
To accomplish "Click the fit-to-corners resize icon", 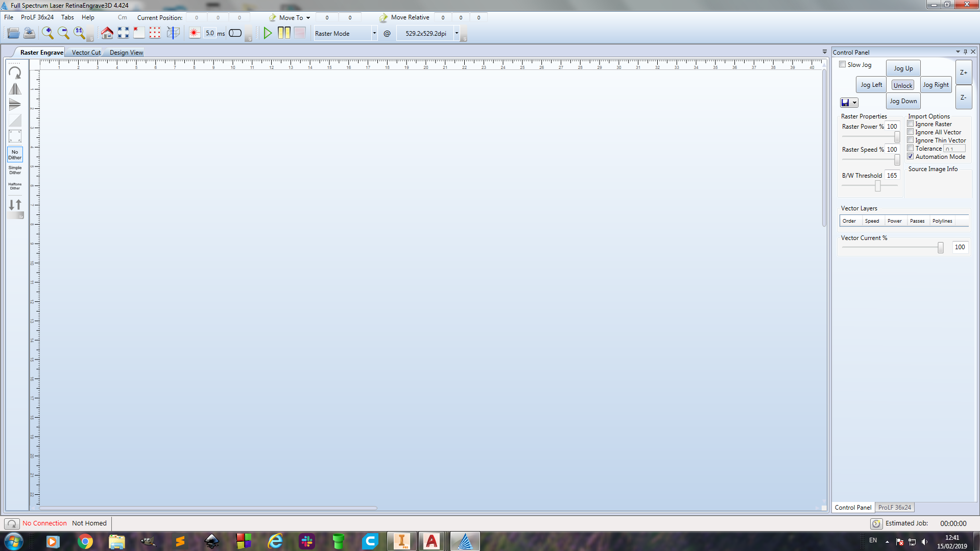I will tap(15, 136).
